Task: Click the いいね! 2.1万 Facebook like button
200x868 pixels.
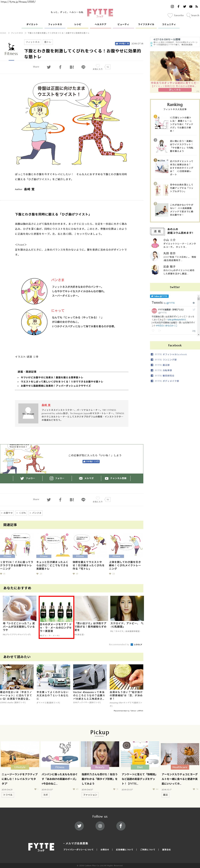Action: coord(91,462)
